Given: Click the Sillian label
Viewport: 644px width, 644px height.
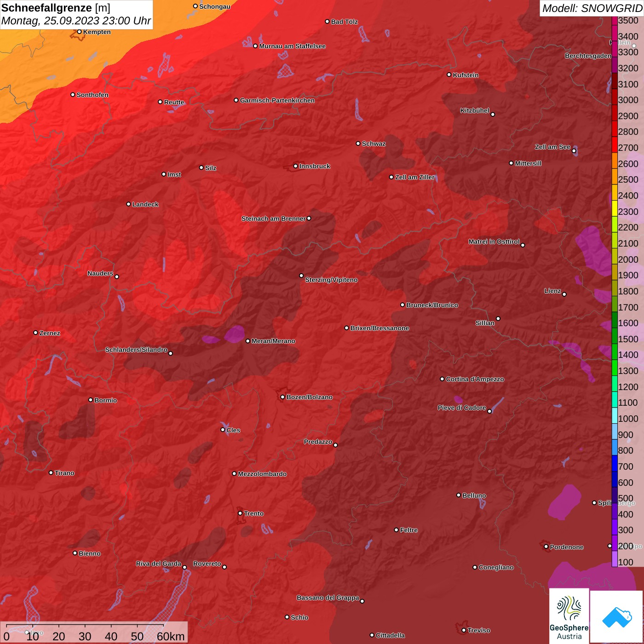Looking at the screenshot, I should pos(485,323).
